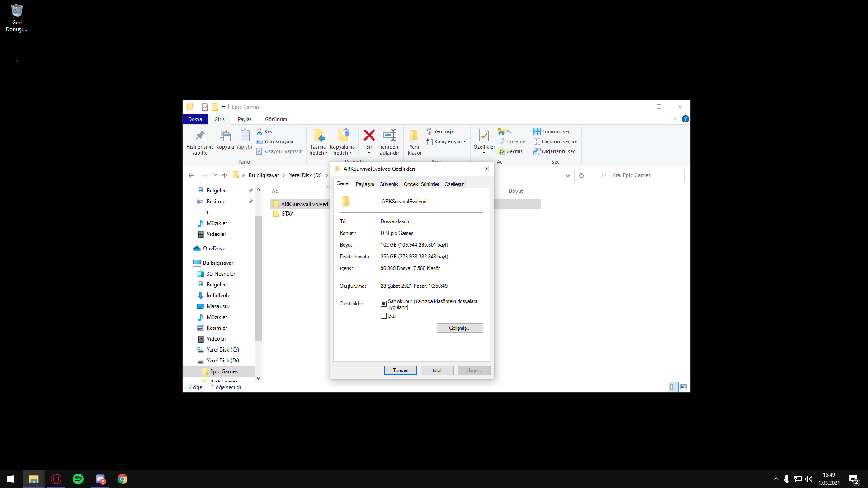Screen dimensions: 868x488
Task: Open Spotify from the taskbar
Action: pyautogui.click(x=78, y=479)
